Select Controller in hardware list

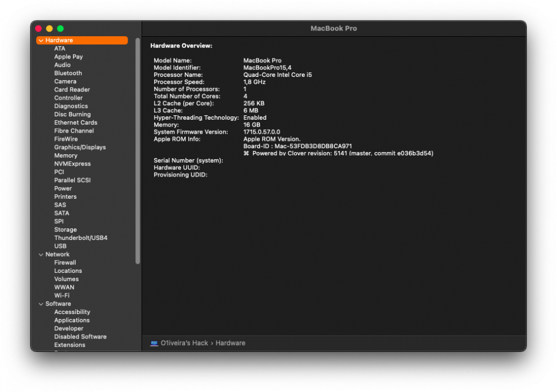[68, 97]
